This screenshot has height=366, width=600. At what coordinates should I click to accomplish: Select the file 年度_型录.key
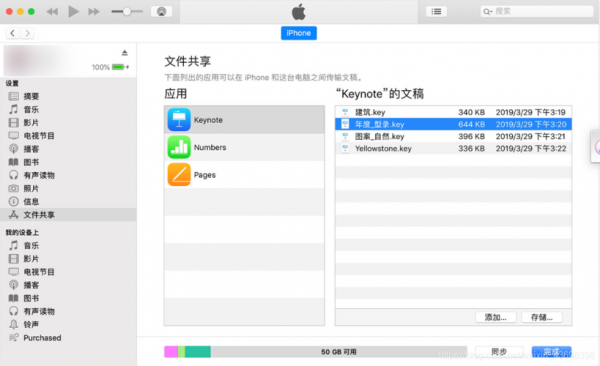453,124
